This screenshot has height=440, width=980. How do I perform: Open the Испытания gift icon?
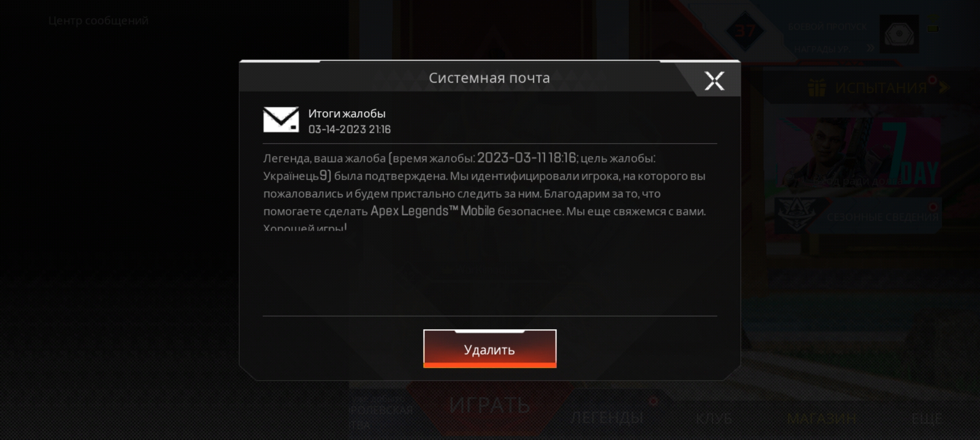point(816,88)
